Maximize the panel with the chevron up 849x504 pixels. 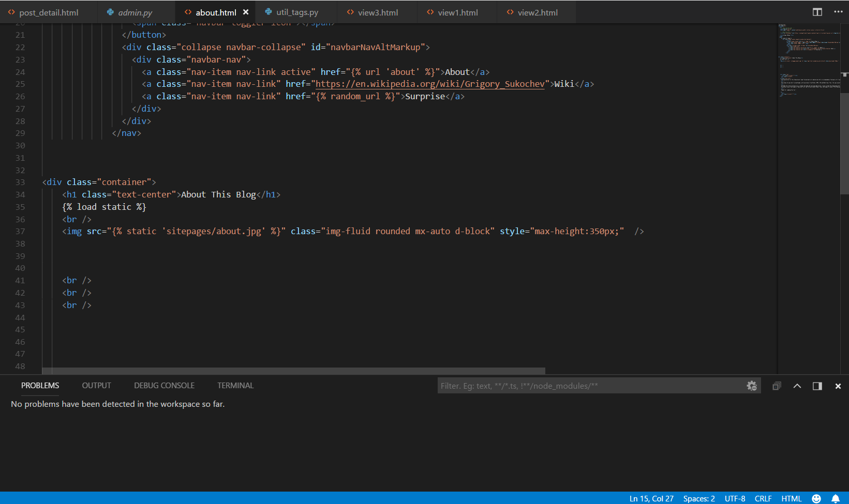coord(797,386)
